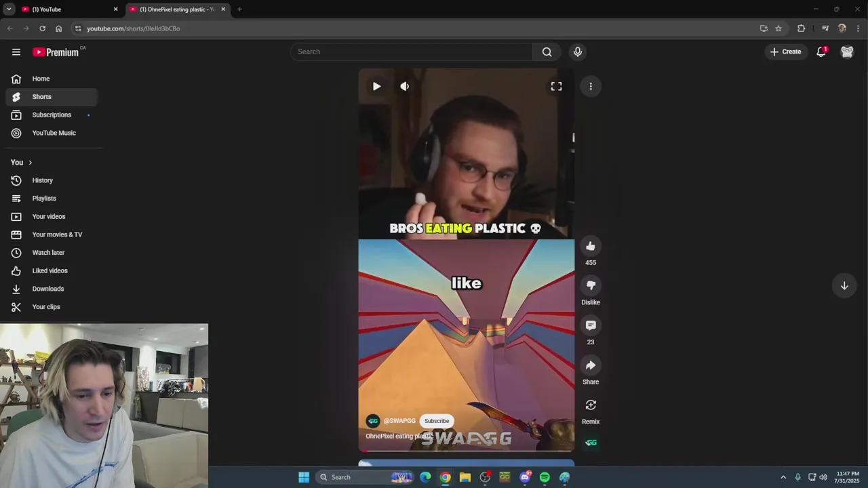868x488 pixels.
Task: Open File Explorer from the taskbar
Action: [465, 477]
